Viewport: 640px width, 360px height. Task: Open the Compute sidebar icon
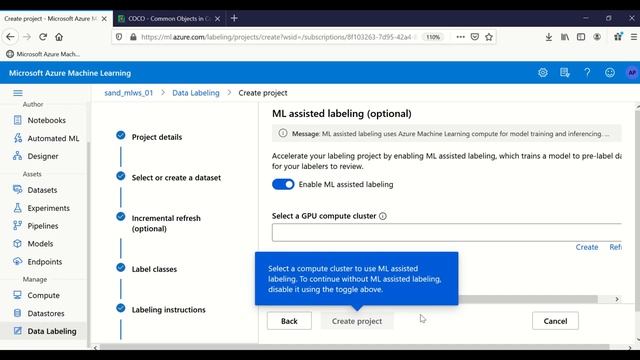18,295
